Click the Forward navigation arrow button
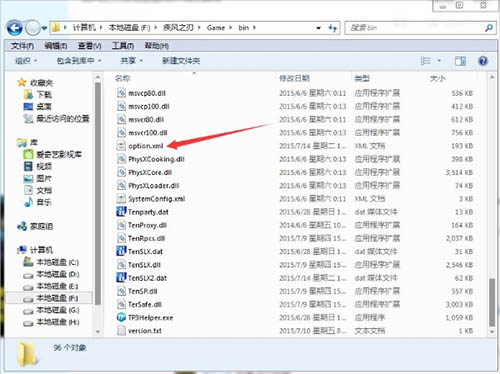Screen dimensions: 500x374 point(33,28)
